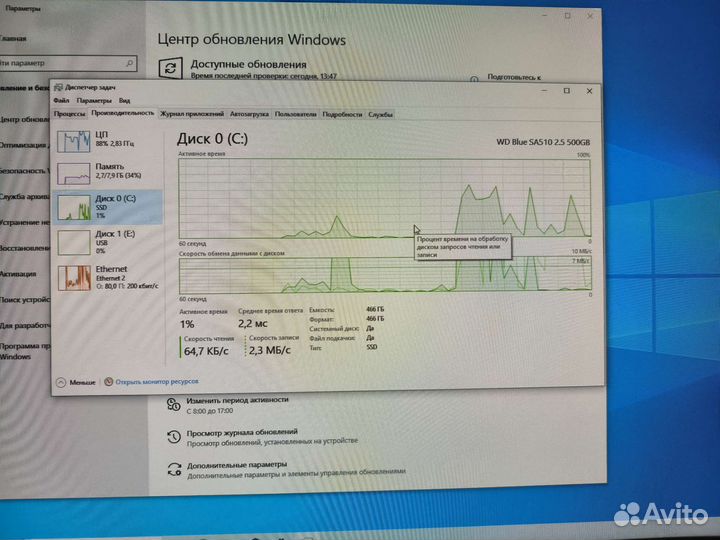Open Устранение неполадок in Settings sidebar
Viewport: 720px width, 540px height.
tap(25, 222)
